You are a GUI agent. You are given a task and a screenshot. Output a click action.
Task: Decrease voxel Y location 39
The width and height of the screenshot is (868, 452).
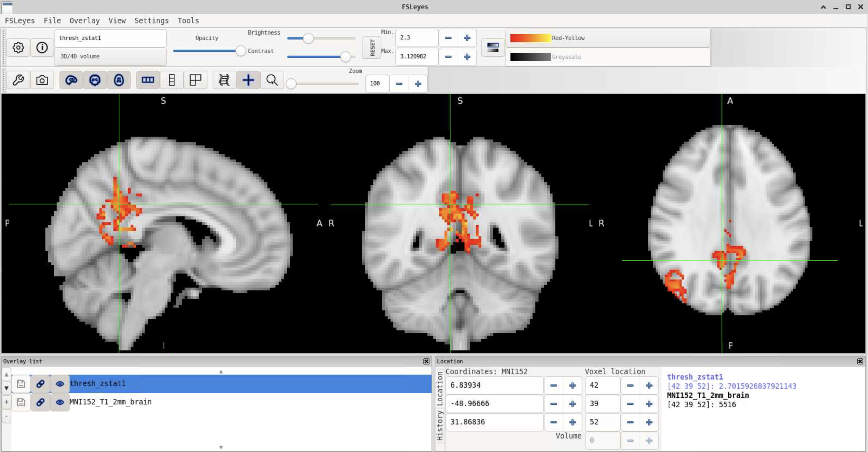pyautogui.click(x=630, y=404)
